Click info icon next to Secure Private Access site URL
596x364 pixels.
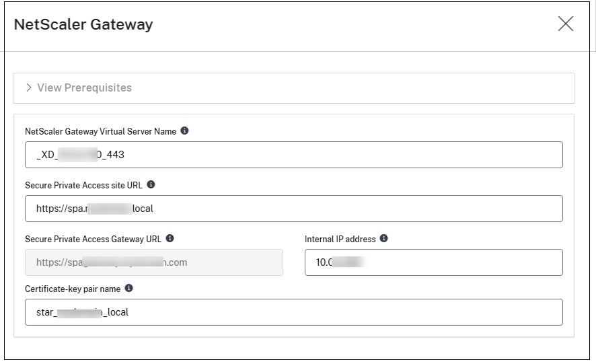(151, 184)
